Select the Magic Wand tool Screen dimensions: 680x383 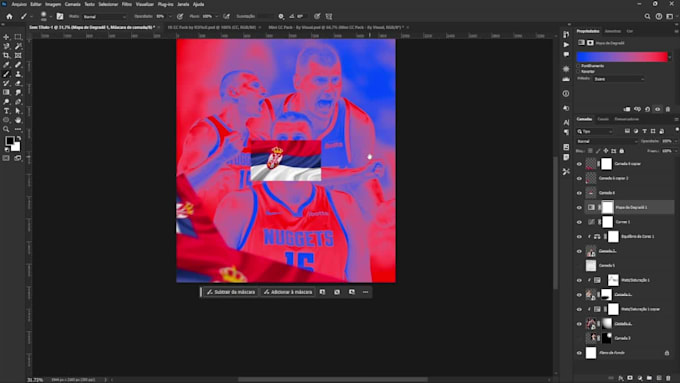pyautogui.click(x=18, y=46)
